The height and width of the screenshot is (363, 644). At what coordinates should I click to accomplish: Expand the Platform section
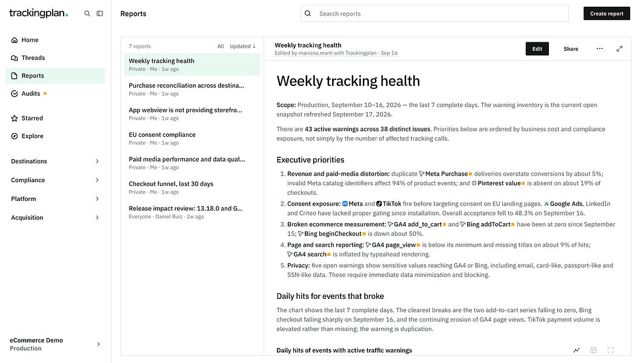[55, 199]
